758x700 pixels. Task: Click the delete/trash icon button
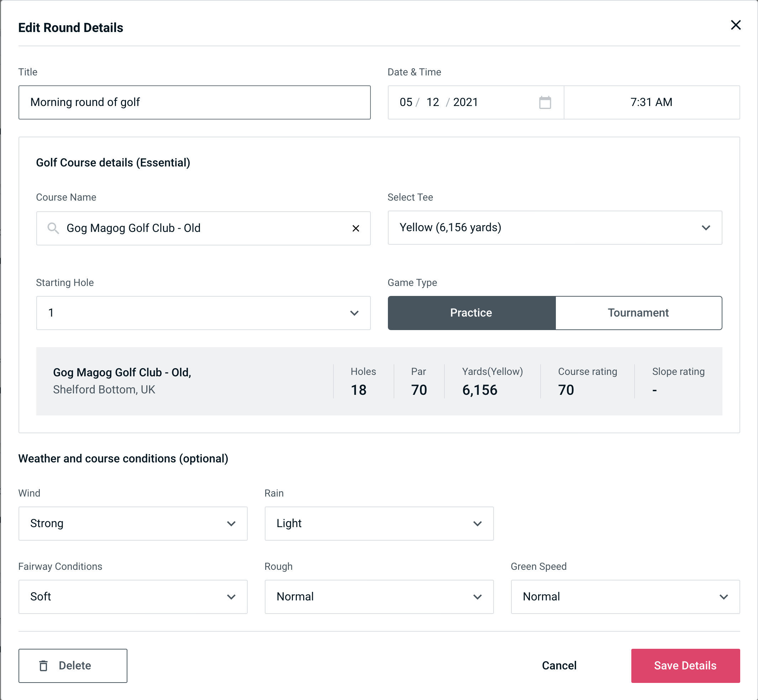click(44, 666)
